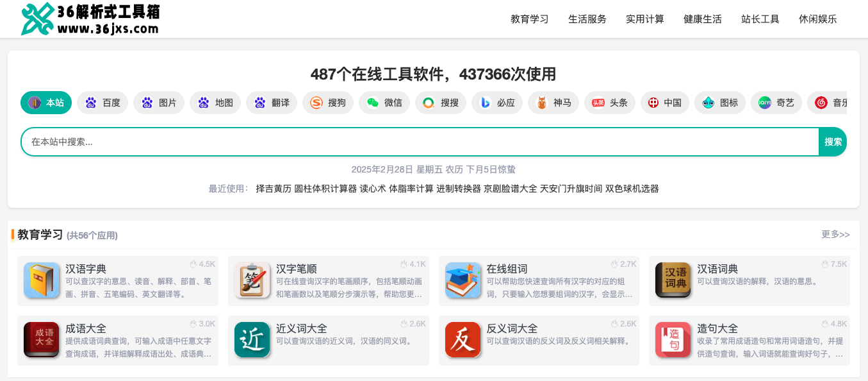Click the 在线组词 graduation cap icon
The image size is (868, 381).
click(x=463, y=280)
